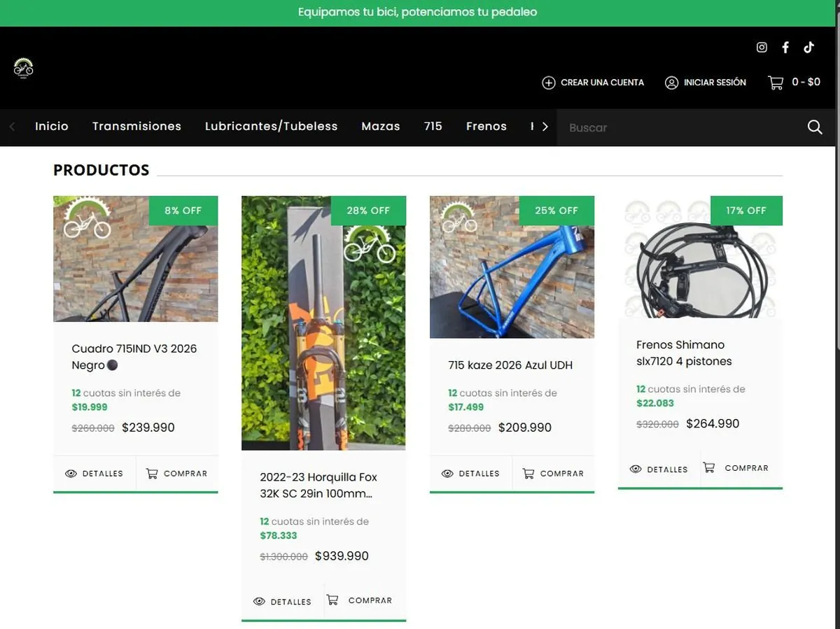
Task: Open the Cuadro 715IND V3 2026 Negro title
Action: point(134,357)
